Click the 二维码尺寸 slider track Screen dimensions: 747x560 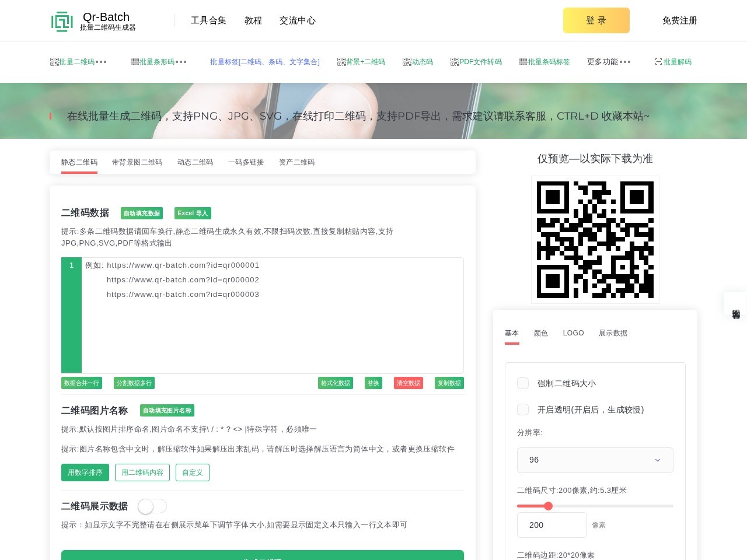pos(595,506)
